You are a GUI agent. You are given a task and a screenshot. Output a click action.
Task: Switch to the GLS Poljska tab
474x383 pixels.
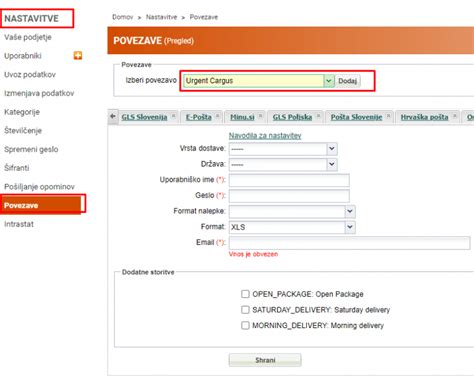pos(292,117)
